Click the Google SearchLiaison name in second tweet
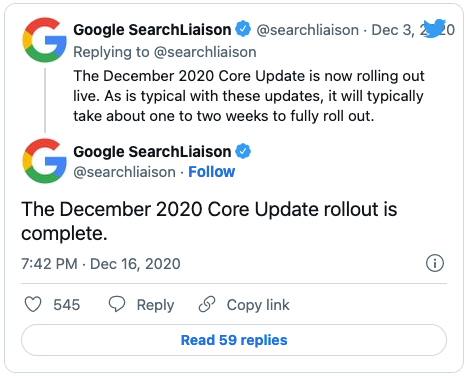468x376 pixels. pyautogui.click(x=152, y=152)
